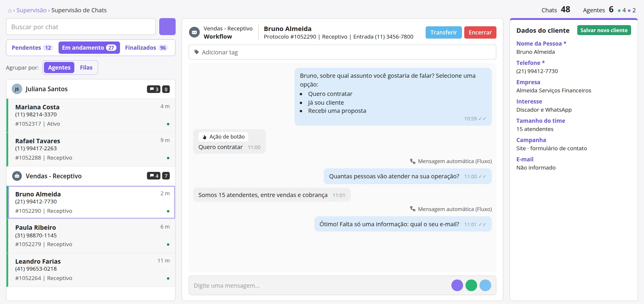The height and width of the screenshot is (304, 644).
Task: Click the Transferir button
Action: click(x=443, y=32)
